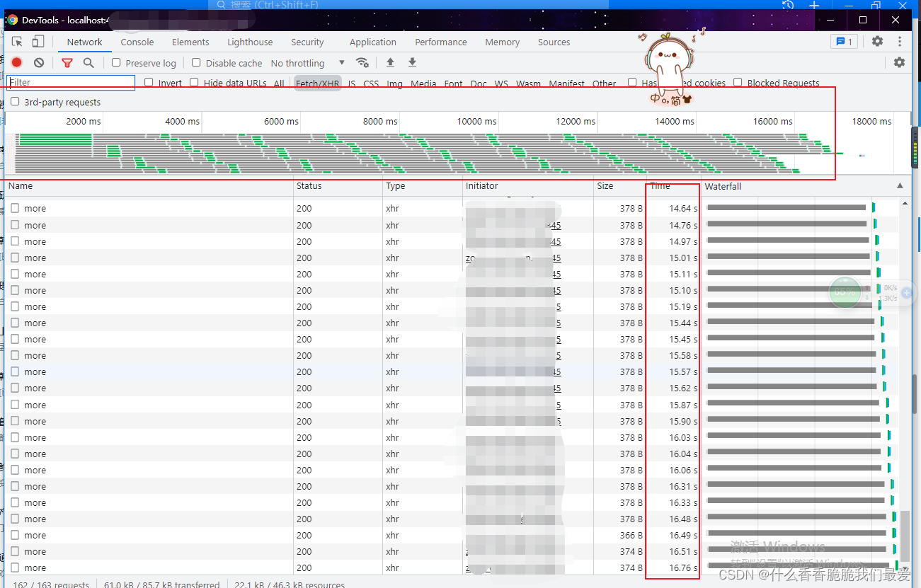
Task: Toggle the device toolbar icon
Action: pyautogui.click(x=38, y=42)
